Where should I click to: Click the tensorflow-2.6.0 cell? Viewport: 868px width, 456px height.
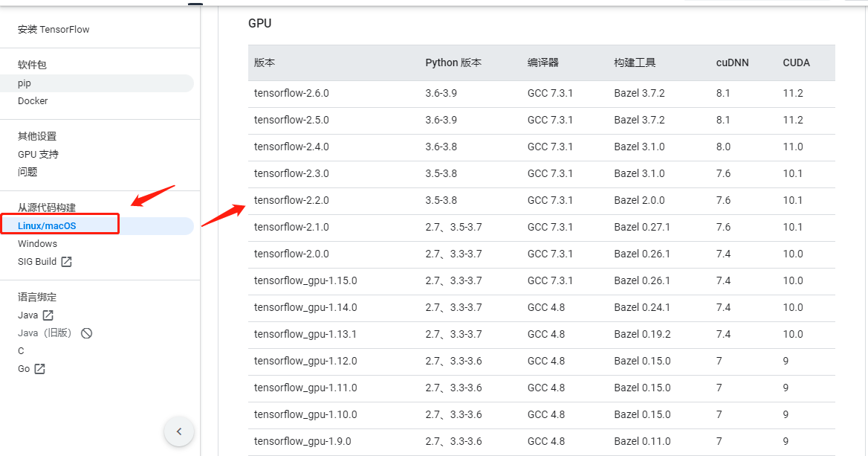[x=291, y=93]
